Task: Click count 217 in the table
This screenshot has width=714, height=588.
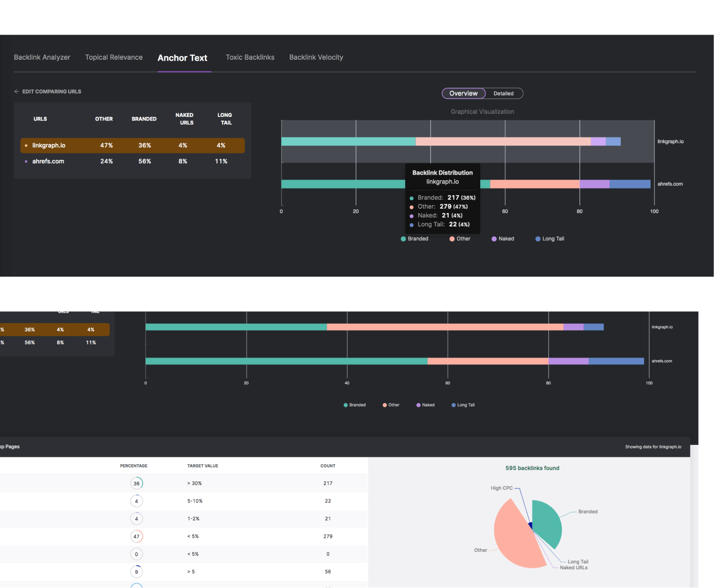Action: point(328,483)
